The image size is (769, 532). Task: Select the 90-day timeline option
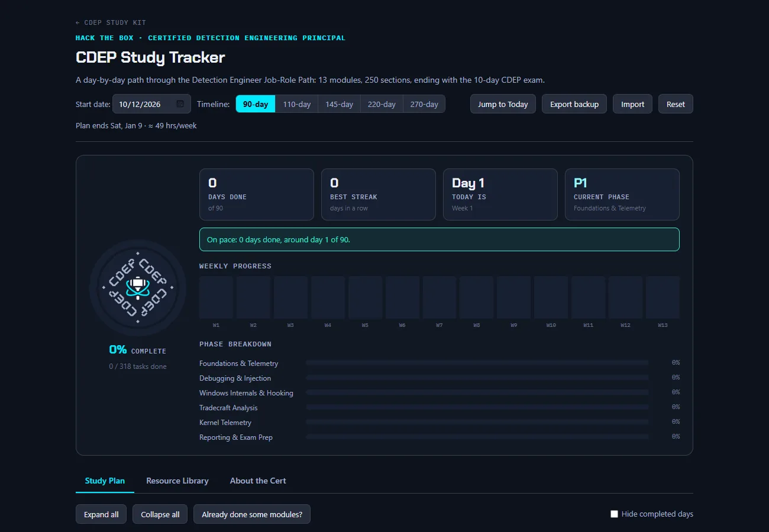coord(256,104)
